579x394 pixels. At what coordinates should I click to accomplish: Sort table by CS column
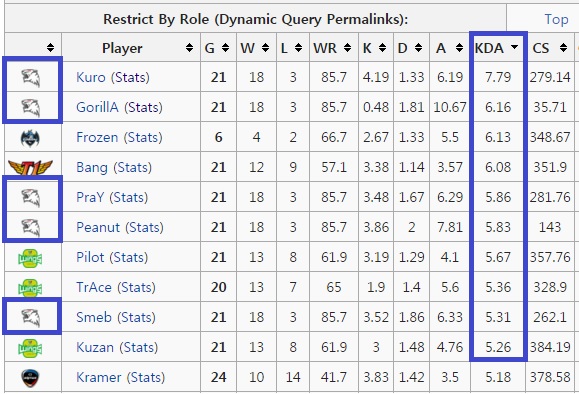click(x=563, y=48)
